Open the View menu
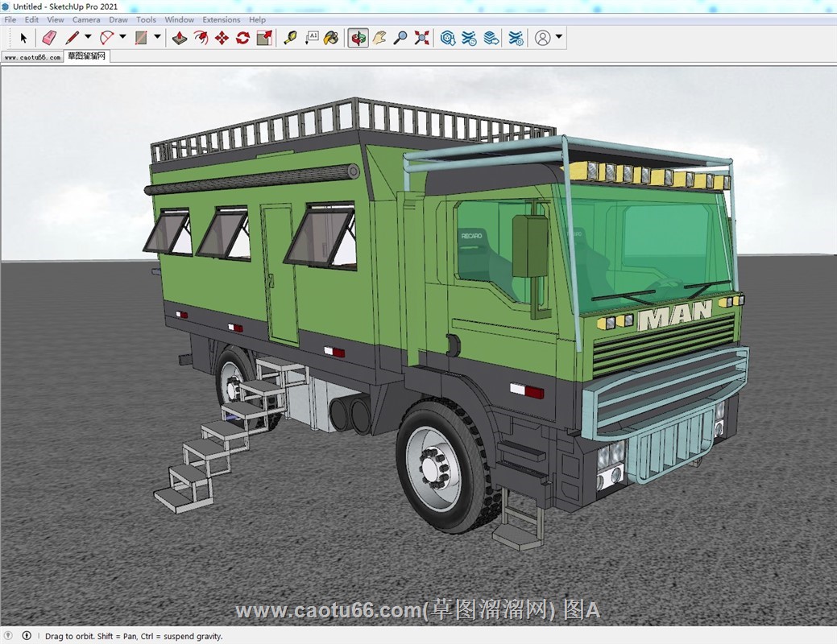 [56, 20]
